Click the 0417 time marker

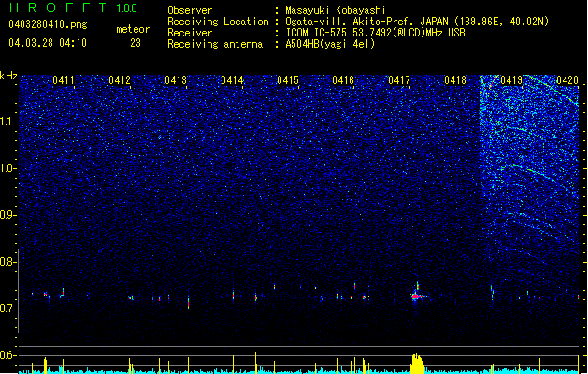coord(399,80)
